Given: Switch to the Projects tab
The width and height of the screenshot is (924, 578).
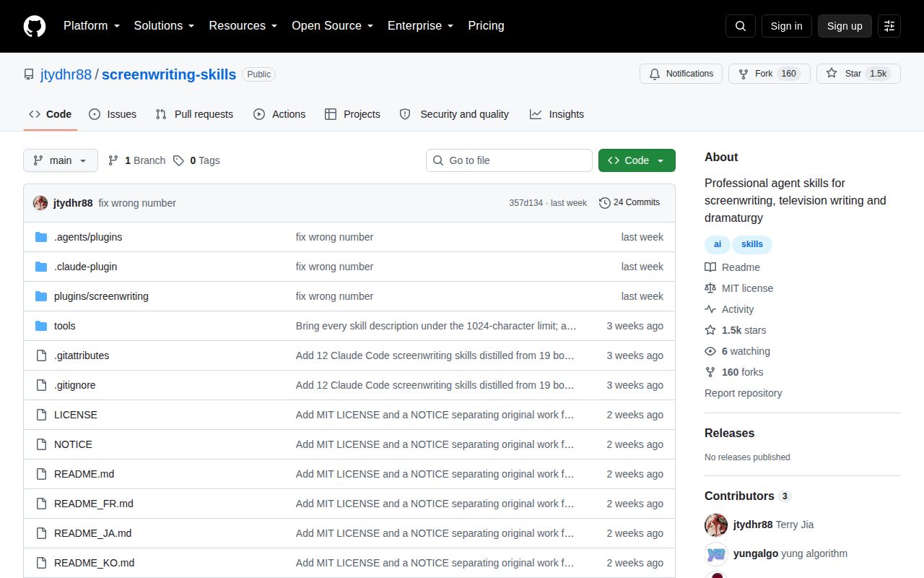Looking at the screenshot, I should click(x=352, y=114).
